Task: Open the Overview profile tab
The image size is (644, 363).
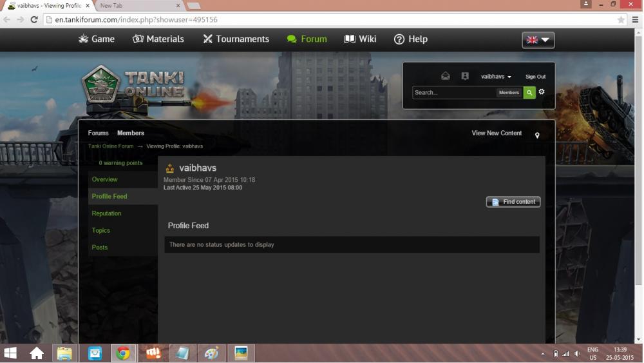Action: click(x=104, y=179)
